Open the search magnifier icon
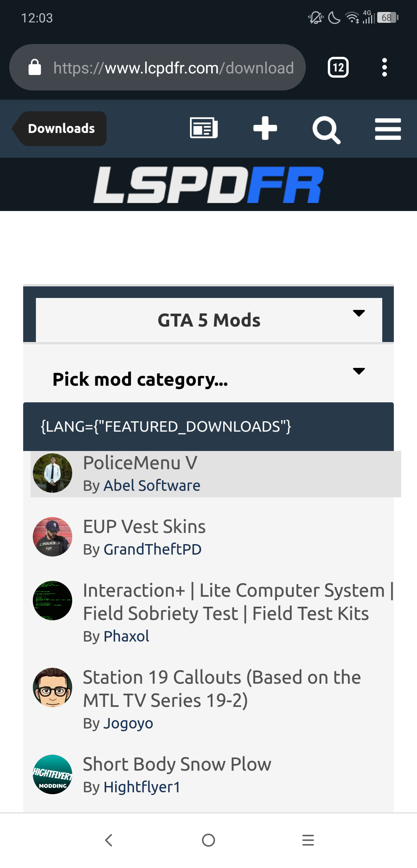This screenshot has height=868, width=417. click(326, 129)
